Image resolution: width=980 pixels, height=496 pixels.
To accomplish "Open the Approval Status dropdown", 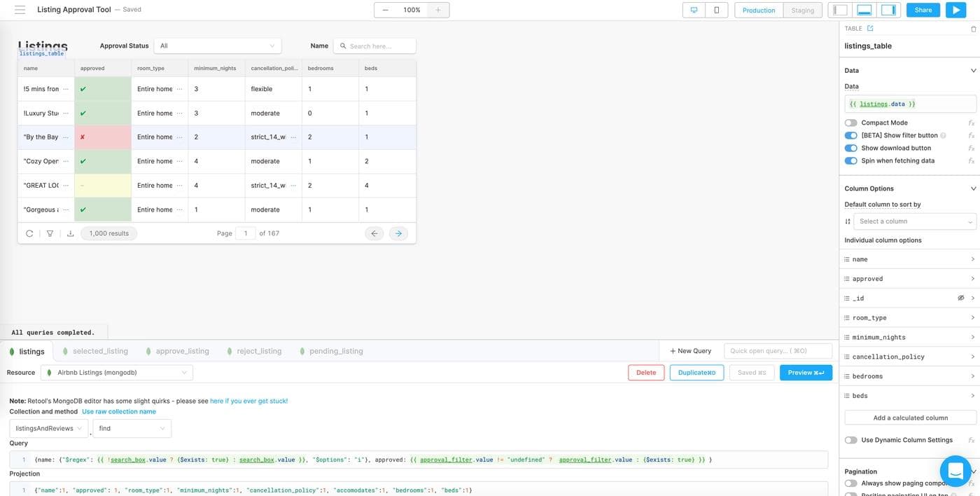I will [x=217, y=46].
